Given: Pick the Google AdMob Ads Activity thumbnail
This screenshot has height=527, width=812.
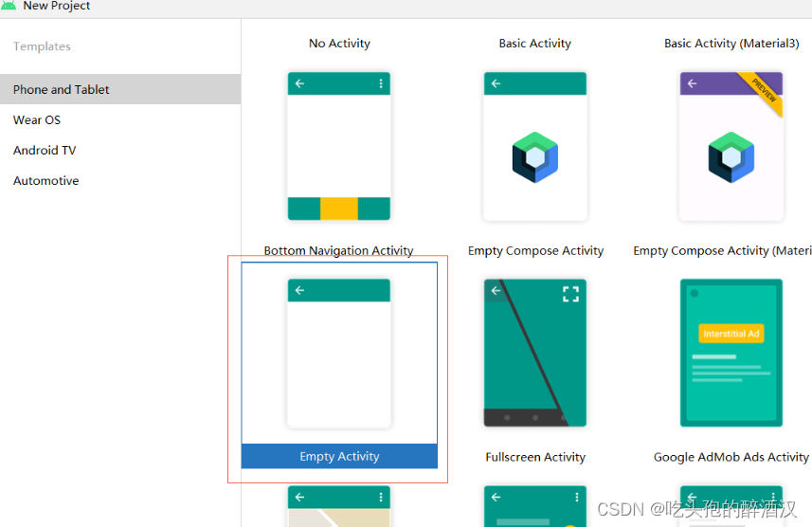Looking at the screenshot, I should tap(731, 353).
